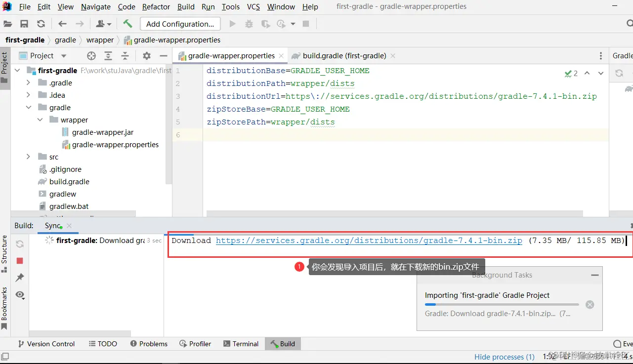The width and height of the screenshot is (633, 364).
Task: Pin the Build tab
Action: click(x=20, y=278)
